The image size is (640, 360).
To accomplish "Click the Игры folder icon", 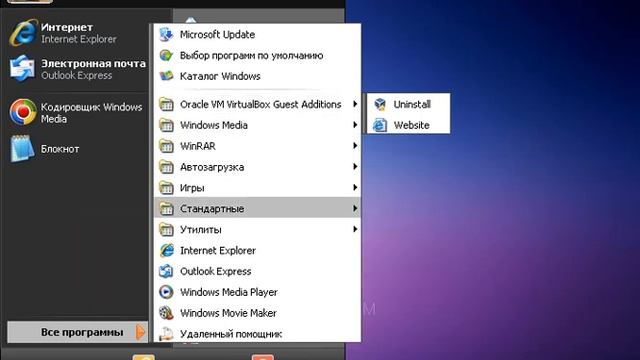I will click(x=166, y=188).
